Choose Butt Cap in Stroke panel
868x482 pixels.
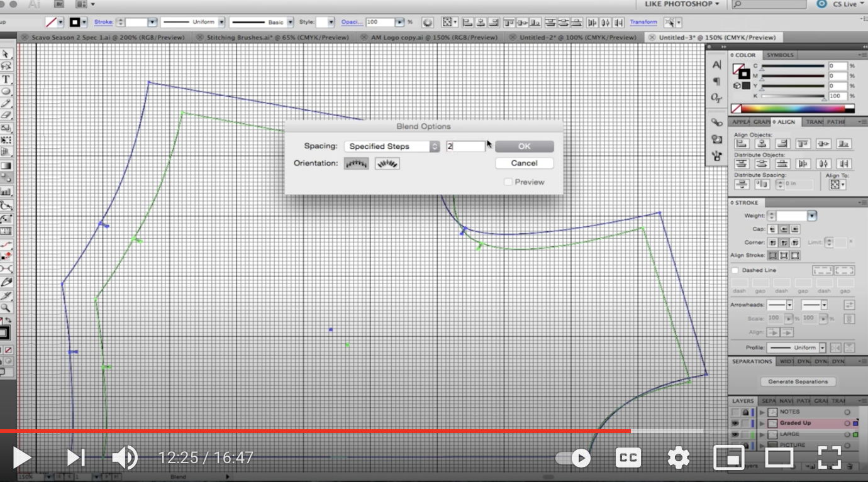[x=772, y=229]
